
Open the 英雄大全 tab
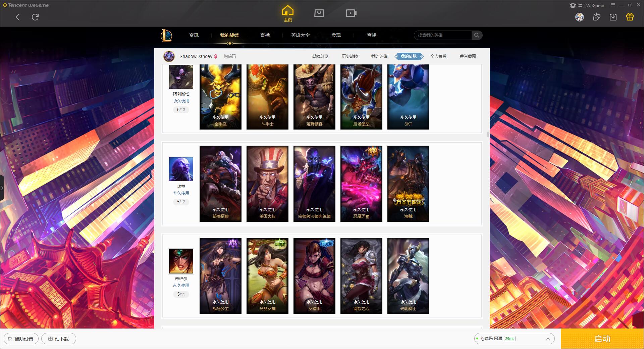tap(301, 35)
